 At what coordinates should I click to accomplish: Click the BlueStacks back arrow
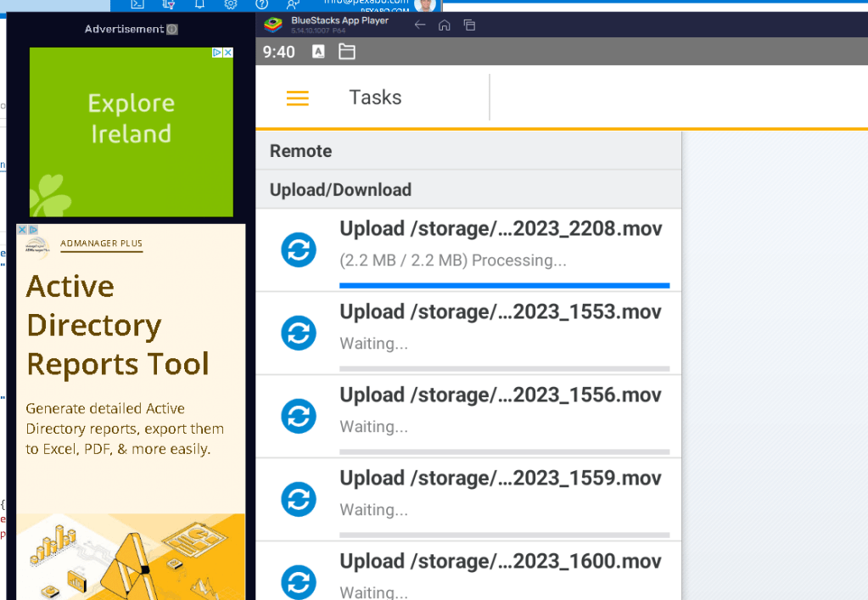420,25
